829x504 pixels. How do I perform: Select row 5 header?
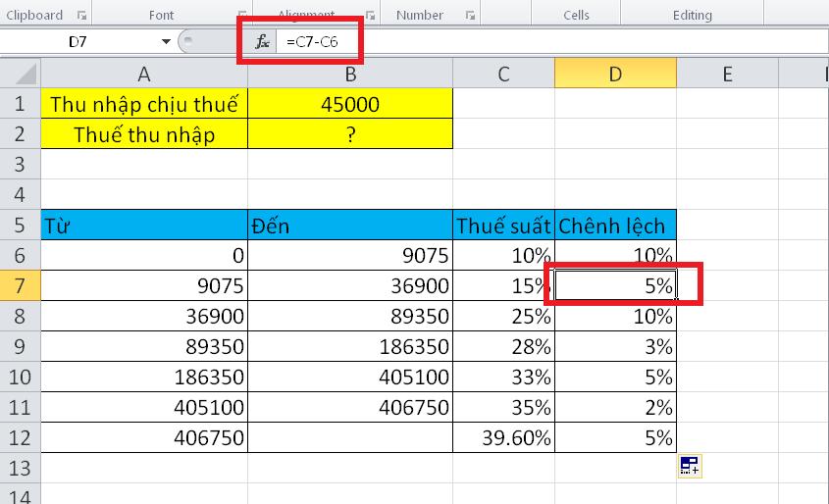coord(20,226)
